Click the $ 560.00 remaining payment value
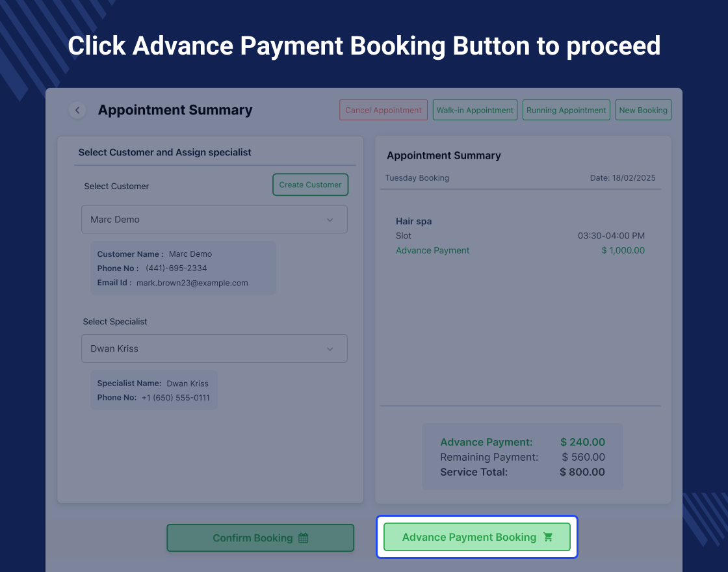This screenshot has width=728, height=572. (583, 457)
